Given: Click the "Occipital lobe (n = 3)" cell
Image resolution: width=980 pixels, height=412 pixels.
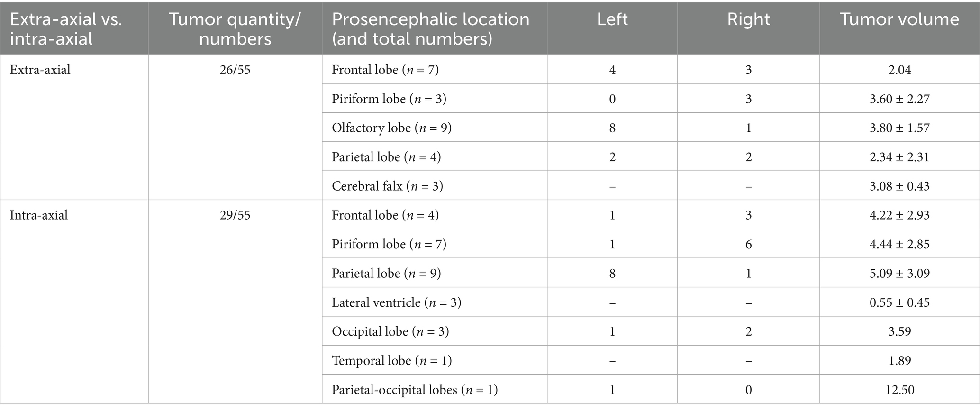Looking at the screenshot, I should coord(390,331).
